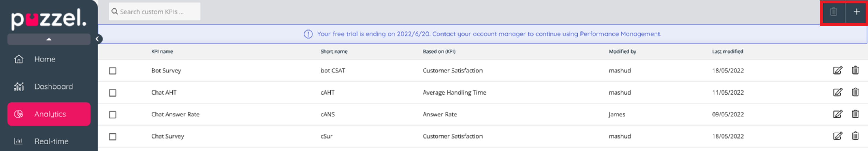The image size is (868, 151).
Task: Select the Bot Survey checkbox
Action: pos(113,71)
